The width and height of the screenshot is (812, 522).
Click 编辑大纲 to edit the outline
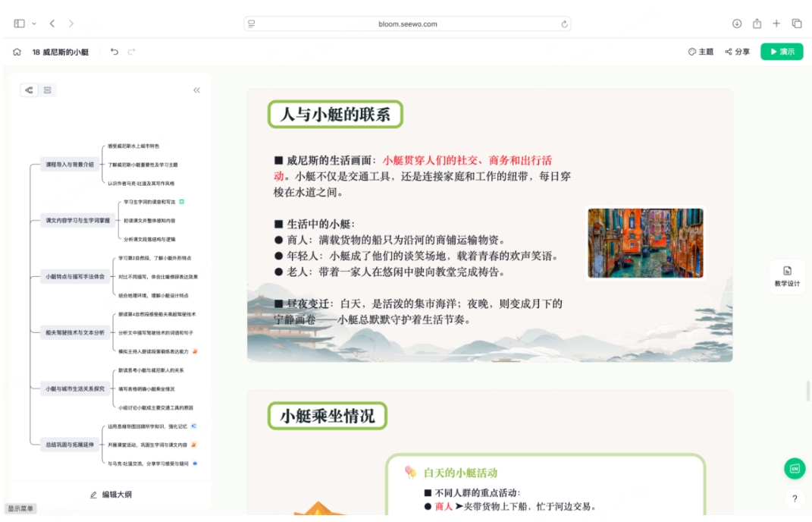(x=111, y=495)
